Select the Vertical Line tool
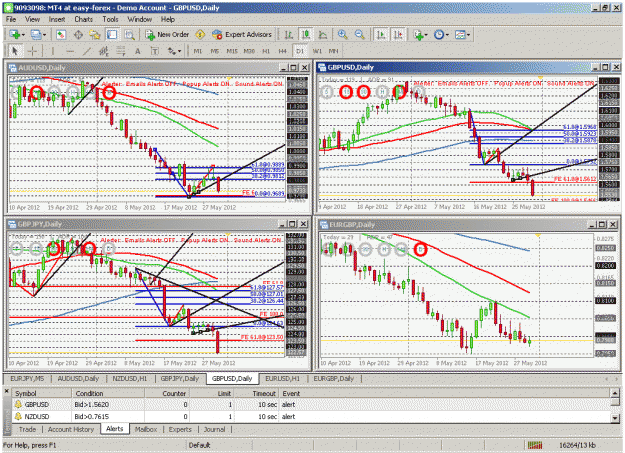The width and height of the screenshot is (625, 453). pos(53,51)
